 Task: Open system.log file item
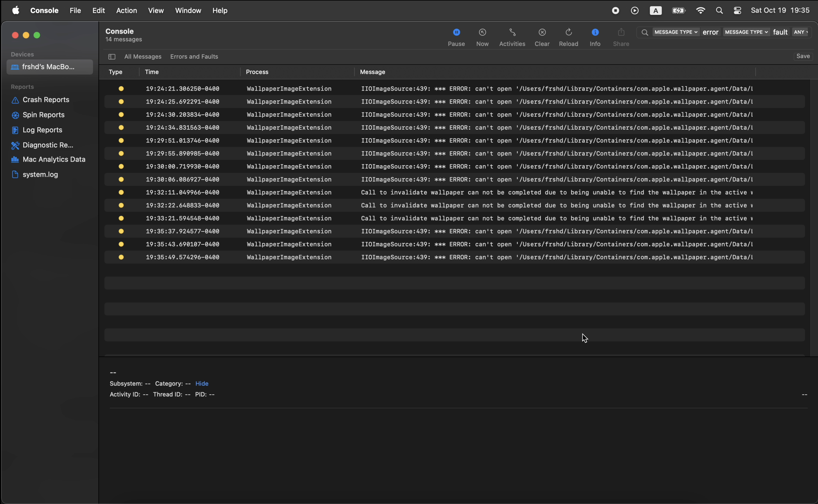click(40, 174)
